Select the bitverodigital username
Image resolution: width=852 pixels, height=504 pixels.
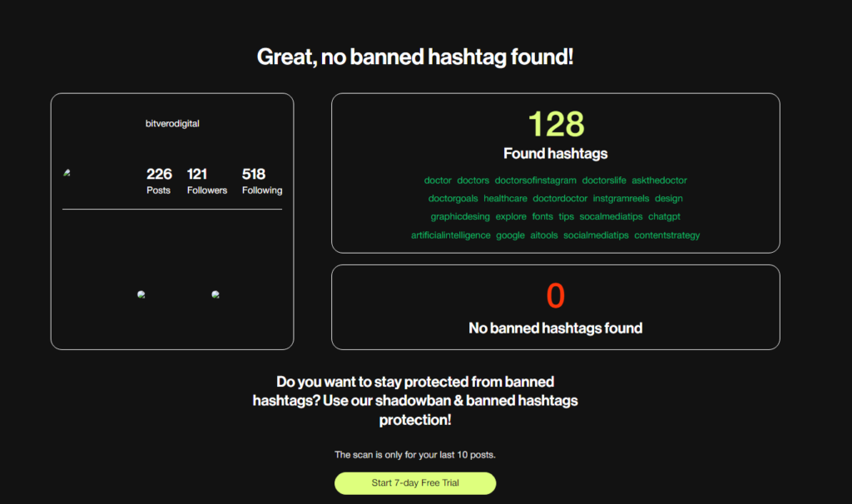(172, 123)
